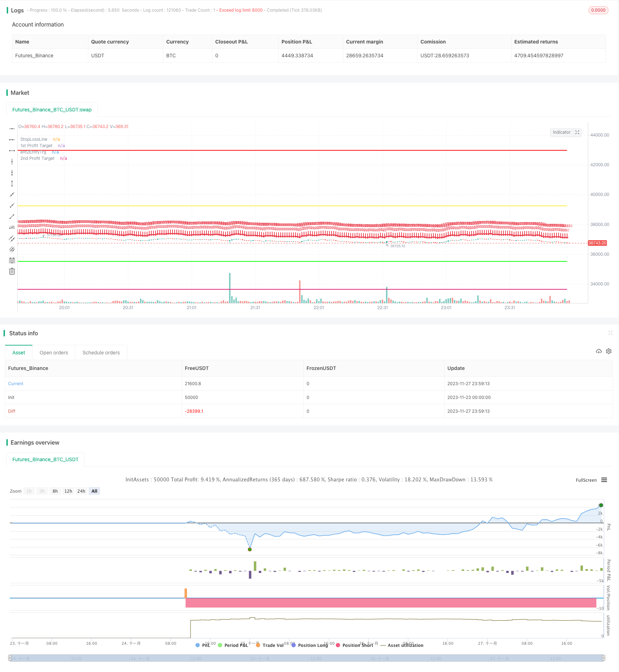Open the Schedule orders tab
This screenshot has width=619, height=672.
pyautogui.click(x=101, y=353)
